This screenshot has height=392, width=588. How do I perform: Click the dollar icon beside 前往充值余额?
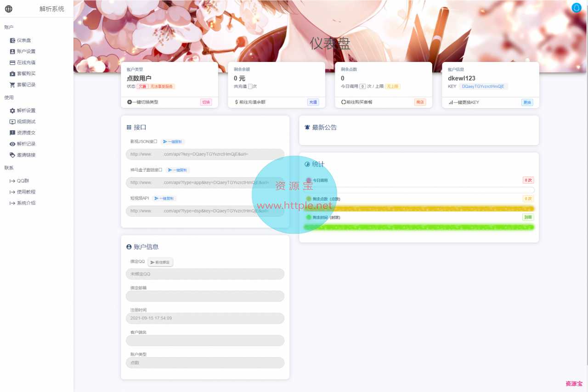[236, 102]
